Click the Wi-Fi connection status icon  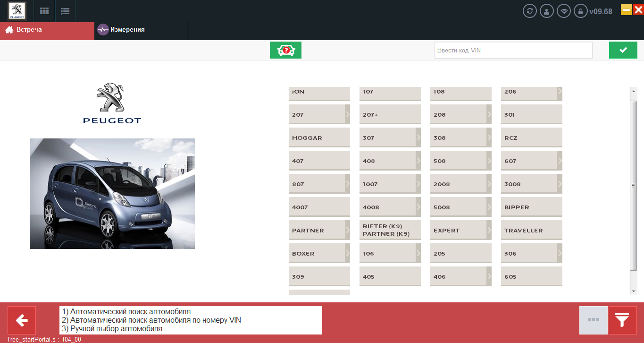point(564,11)
